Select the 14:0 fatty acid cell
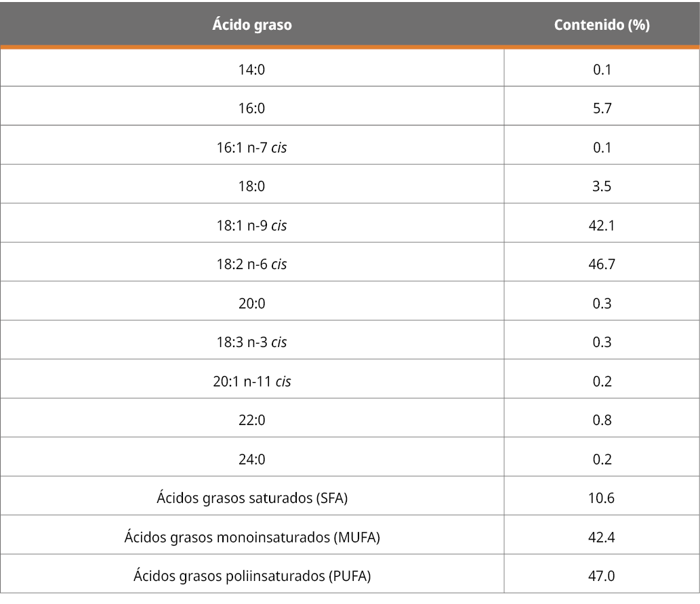The height and width of the screenshot is (604, 700). pyautogui.click(x=251, y=69)
